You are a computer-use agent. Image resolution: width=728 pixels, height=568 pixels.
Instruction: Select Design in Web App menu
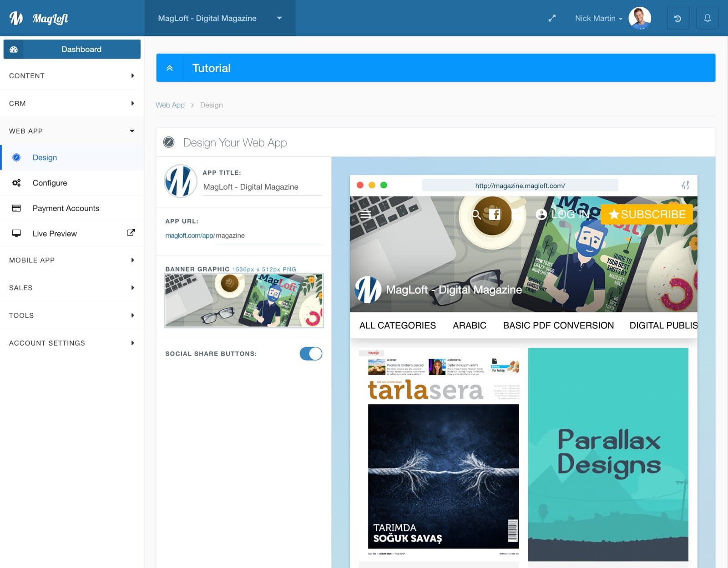click(72, 157)
